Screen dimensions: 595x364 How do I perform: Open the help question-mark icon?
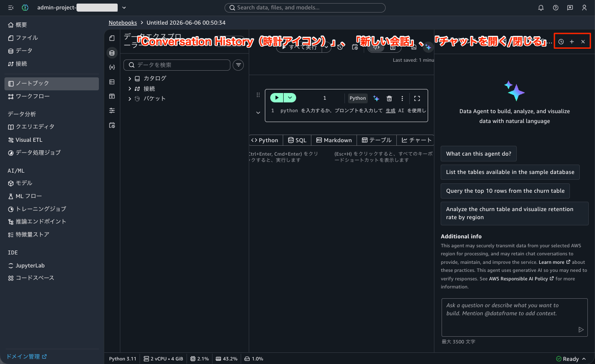tap(556, 8)
